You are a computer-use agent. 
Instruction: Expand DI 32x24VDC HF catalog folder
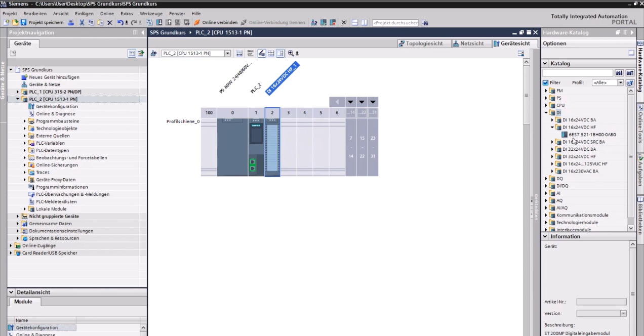pos(552,157)
